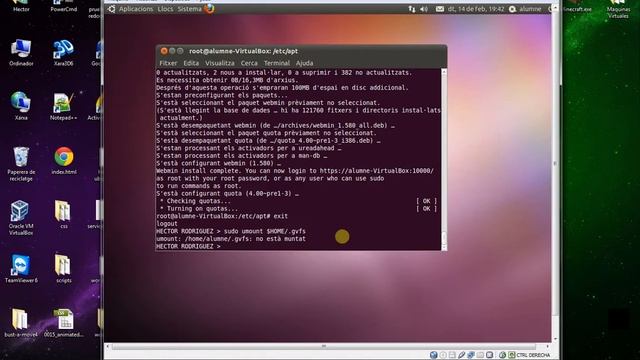Open the Fitxer menu in terminal
Image resolution: width=640 pixels, height=360 pixels.
(x=168, y=63)
